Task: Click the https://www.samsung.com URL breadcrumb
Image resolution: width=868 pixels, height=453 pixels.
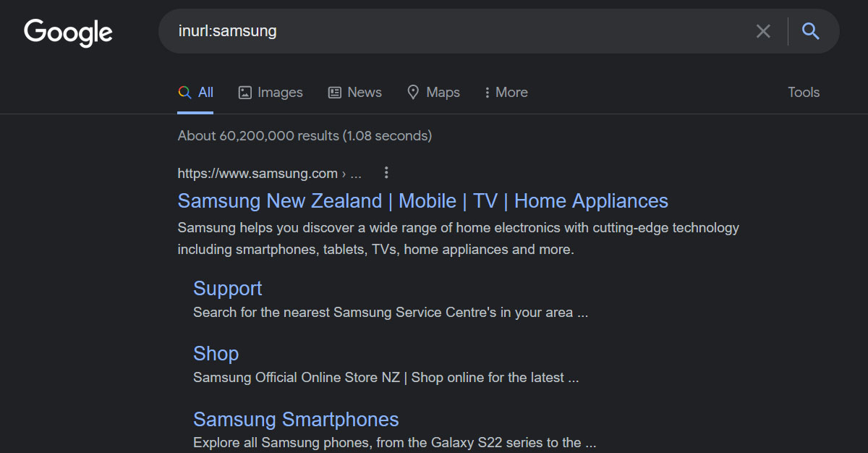Action: (x=258, y=173)
